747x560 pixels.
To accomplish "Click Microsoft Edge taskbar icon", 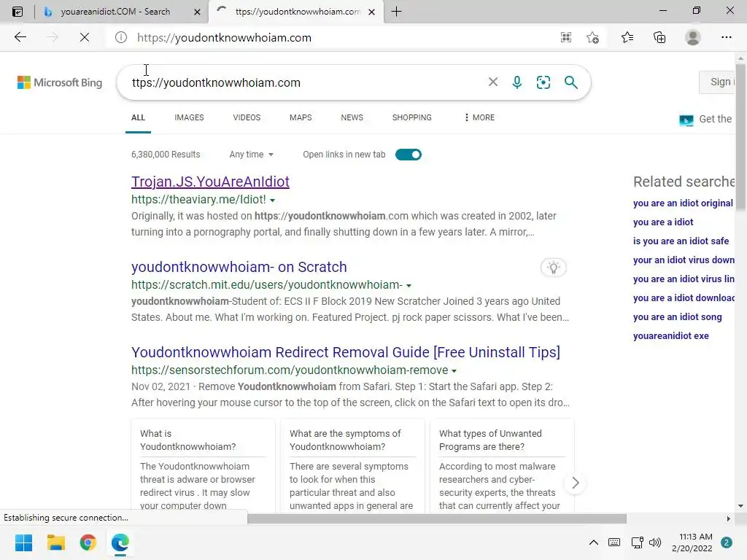I will (x=120, y=542).
